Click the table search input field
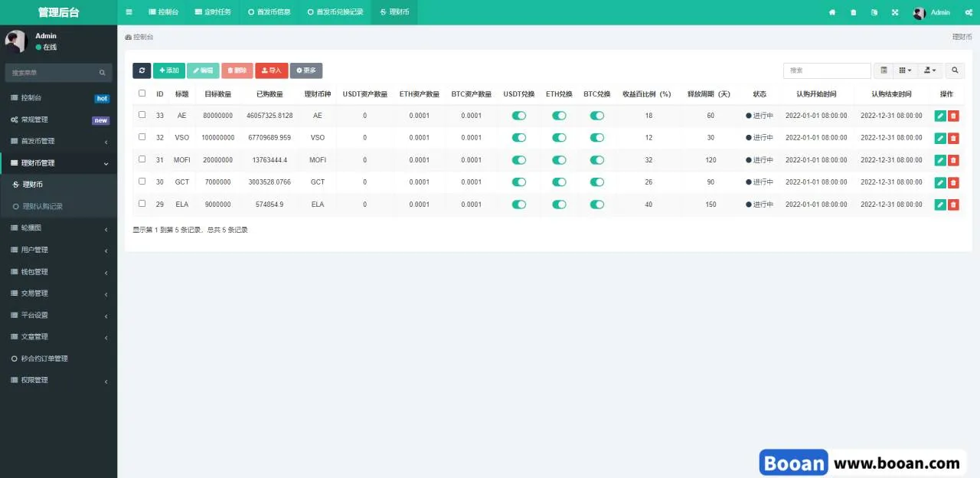980x478 pixels. pos(827,70)
